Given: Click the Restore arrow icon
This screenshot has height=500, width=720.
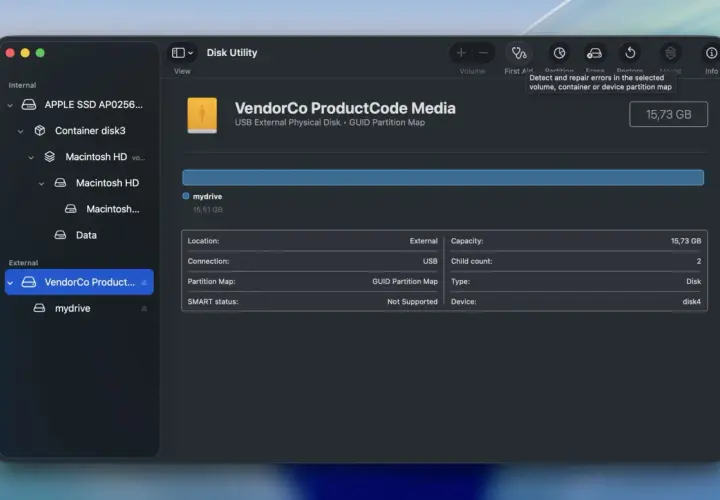Looking at the screenshot, I should pos(630,53).
